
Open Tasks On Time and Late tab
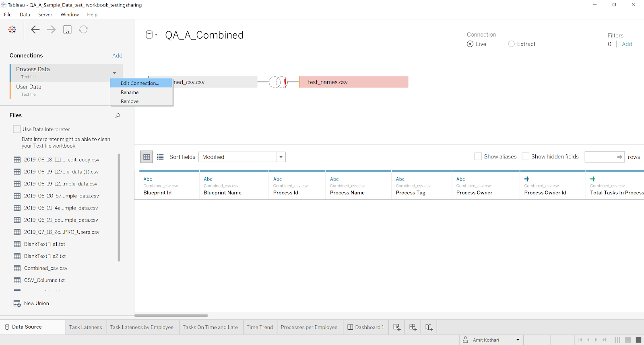(211, 327)
